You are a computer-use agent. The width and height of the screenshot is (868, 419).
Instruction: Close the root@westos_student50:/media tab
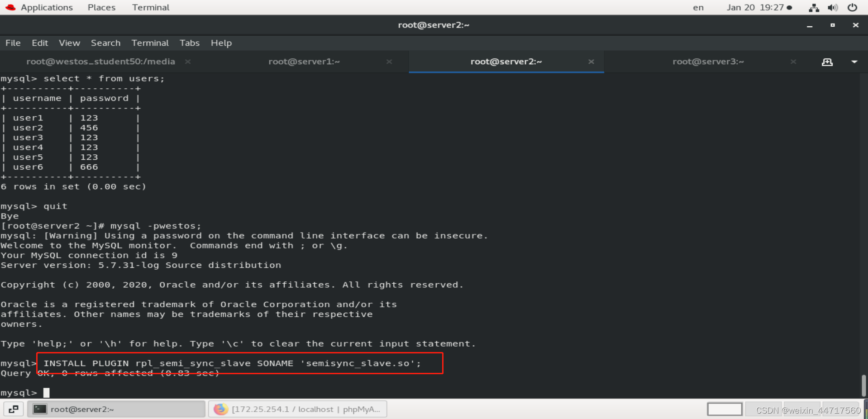click(188, 62)
